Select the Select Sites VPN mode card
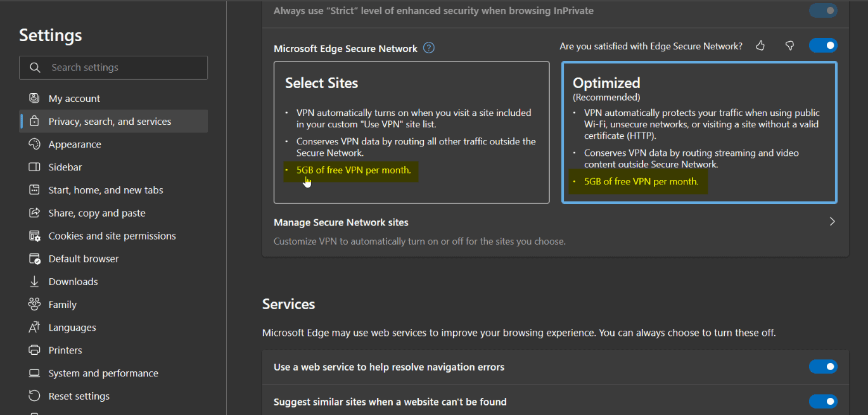The height and width of the screenshot is (415, 868). pyautogui.click(x=411, y=132)
